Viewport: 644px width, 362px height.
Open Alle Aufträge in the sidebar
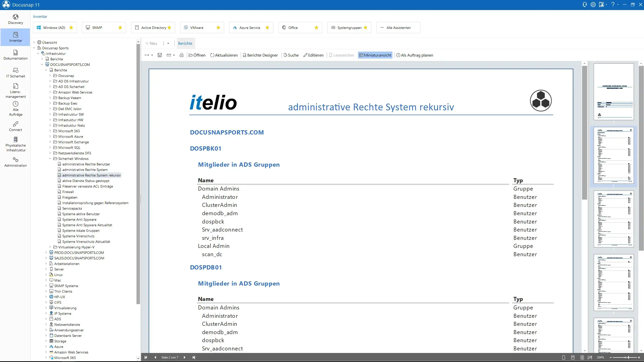coord(16,109)
